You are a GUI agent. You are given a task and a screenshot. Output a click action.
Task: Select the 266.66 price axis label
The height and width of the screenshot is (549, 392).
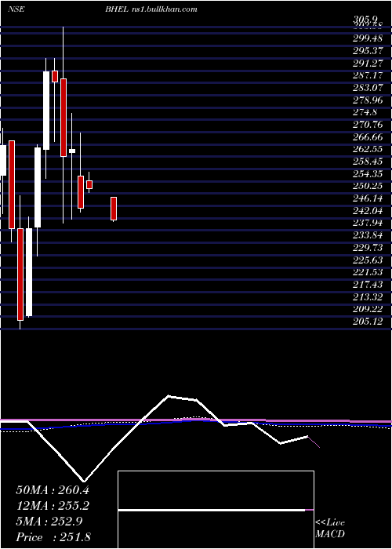368,137
